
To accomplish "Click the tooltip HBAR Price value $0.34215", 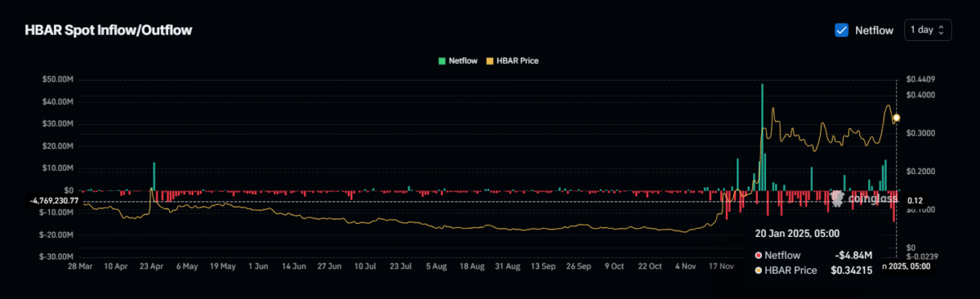I will pos(853,270).
